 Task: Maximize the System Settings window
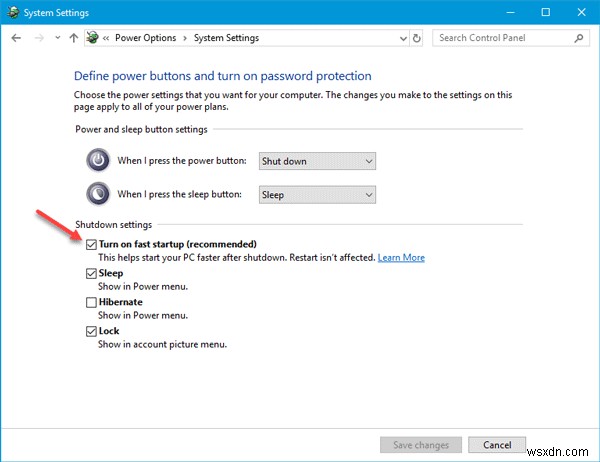546,12
